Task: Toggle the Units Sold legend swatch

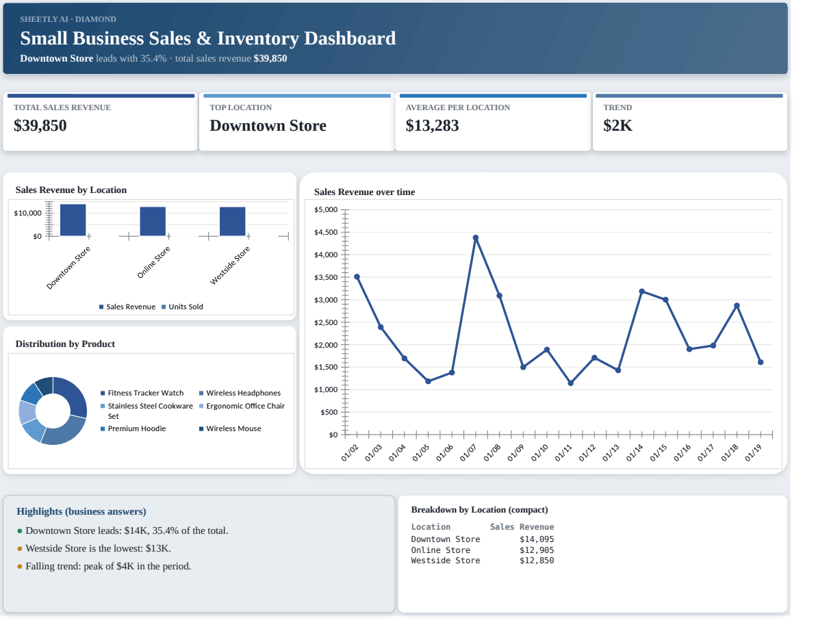Action: (164, 307)
